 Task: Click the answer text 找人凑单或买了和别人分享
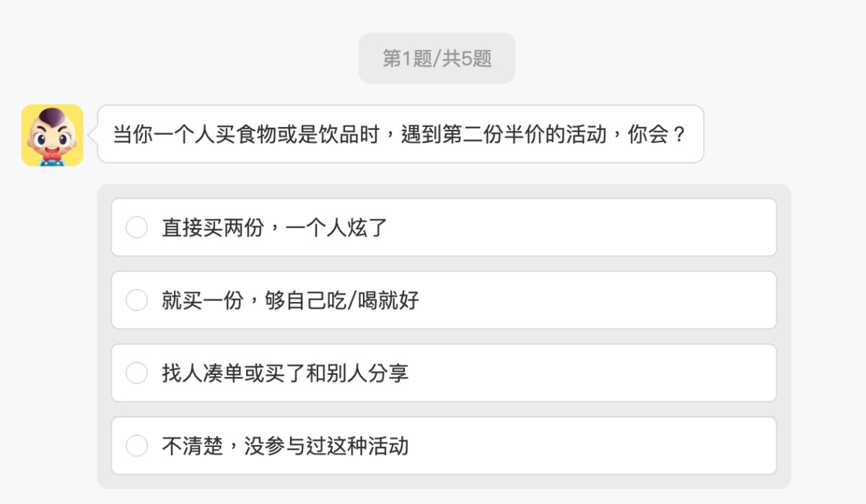coord(285,373)
